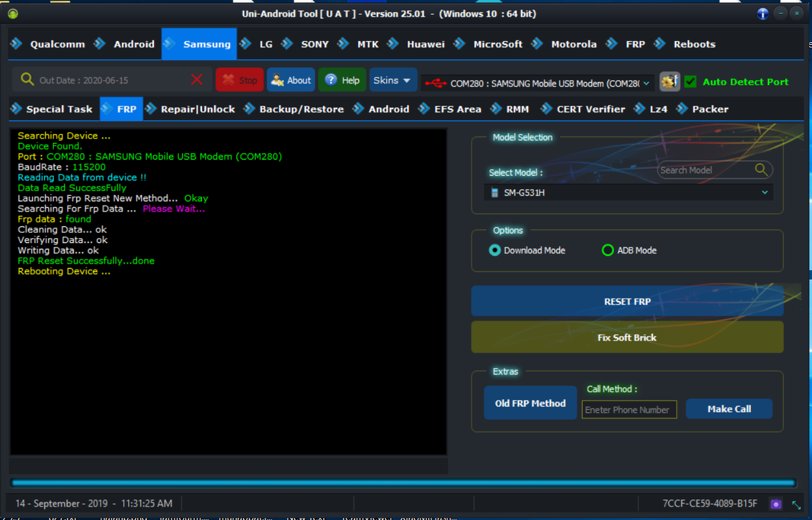Click log line 'Searching Device ...'
The width and height of the screenshot is (812, 520).
click(64, 136)
